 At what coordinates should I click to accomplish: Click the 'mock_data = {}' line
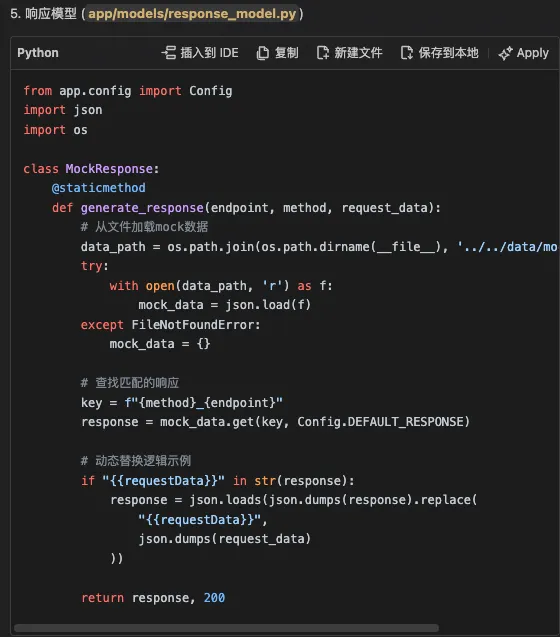click(160, 344)
